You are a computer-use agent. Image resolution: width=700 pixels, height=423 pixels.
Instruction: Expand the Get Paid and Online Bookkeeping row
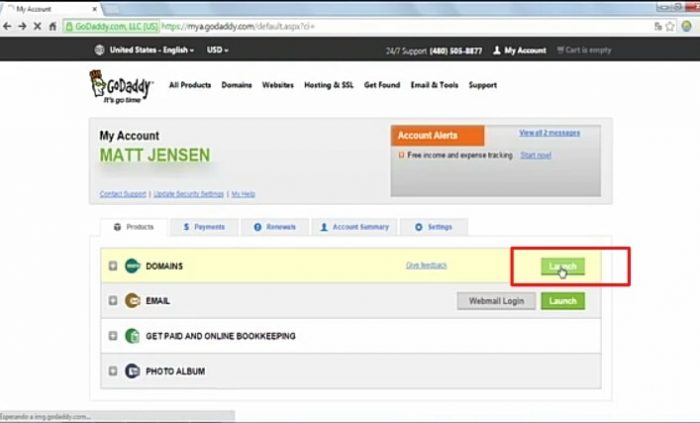(113, 336)
